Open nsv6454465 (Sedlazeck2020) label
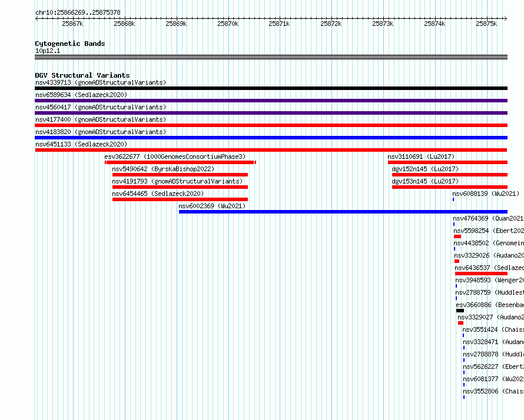Screen dimensions: 524x420 click(x=158, y=194)
